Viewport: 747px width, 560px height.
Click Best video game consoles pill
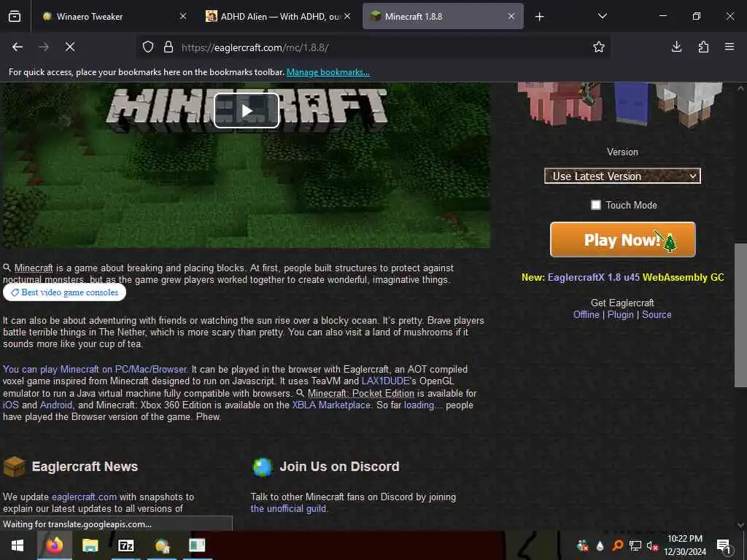pos(64,292)
